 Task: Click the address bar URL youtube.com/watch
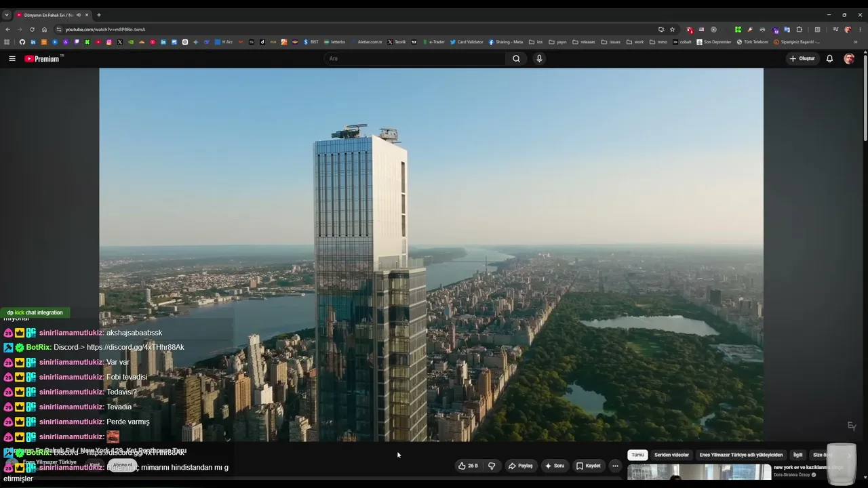point(105,29)
